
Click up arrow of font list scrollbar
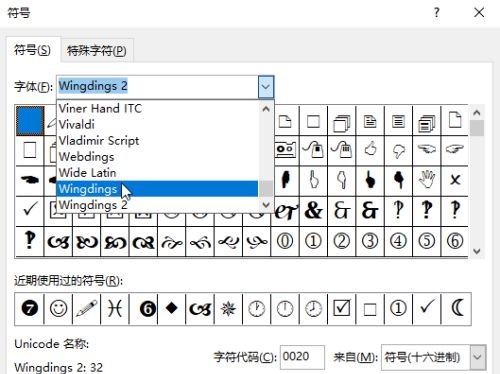click(x=266, y=109)
